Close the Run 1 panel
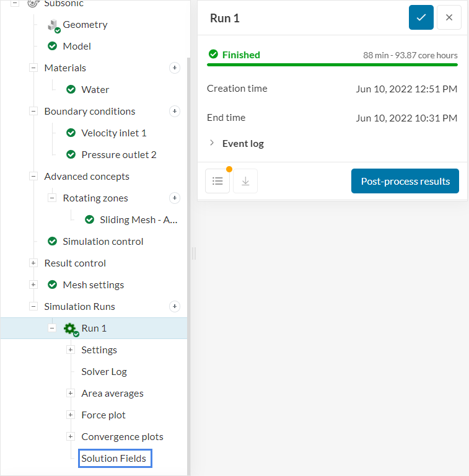This screenshot has width=469, height=476. pos(449,17)
